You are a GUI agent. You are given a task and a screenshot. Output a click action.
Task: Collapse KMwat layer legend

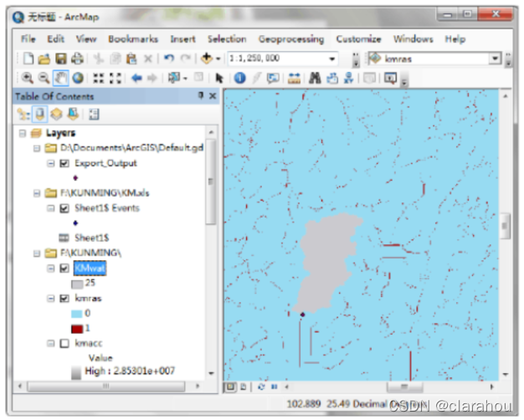(x=50, y=269)
